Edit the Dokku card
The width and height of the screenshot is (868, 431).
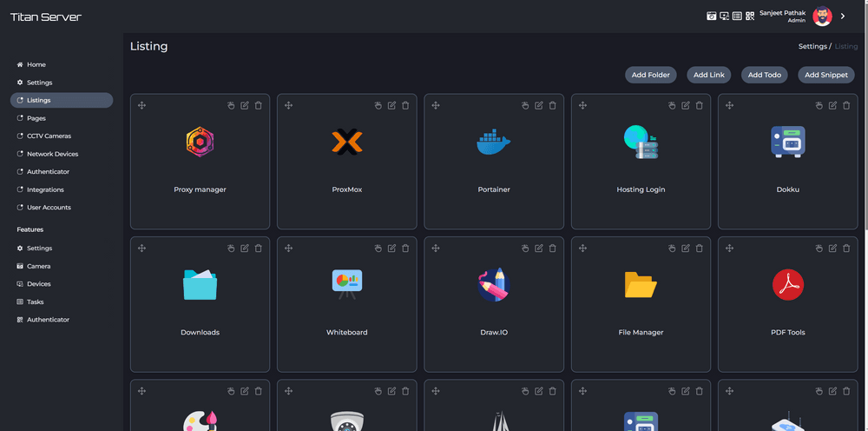coord(832,105)
